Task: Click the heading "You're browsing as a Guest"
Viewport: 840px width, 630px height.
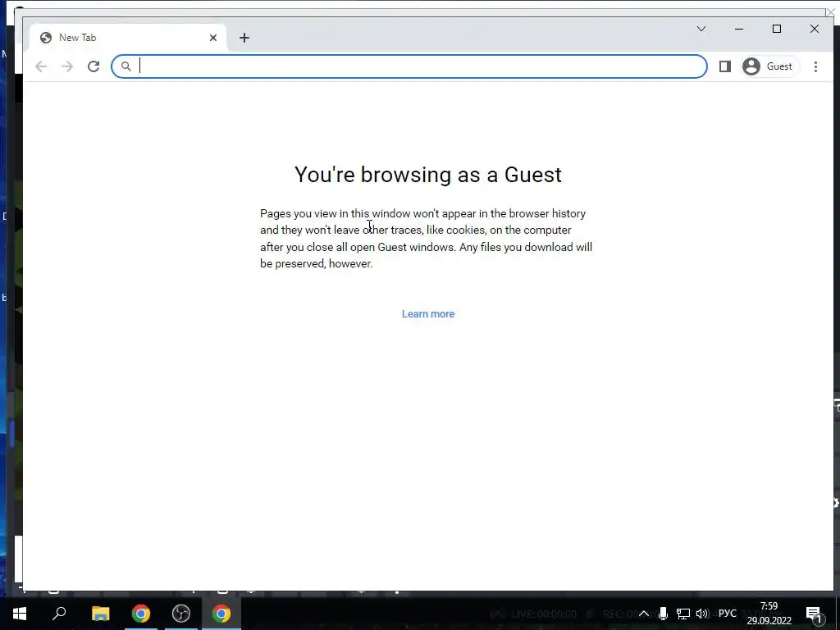Action: coord(428,175)
